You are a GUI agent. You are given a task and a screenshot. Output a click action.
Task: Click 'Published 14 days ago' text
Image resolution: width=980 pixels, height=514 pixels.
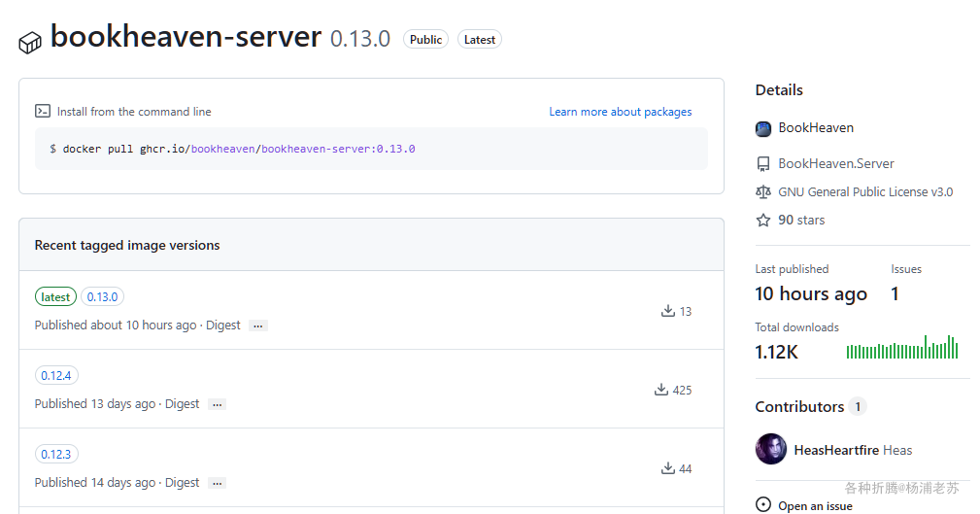(x=95, y=483)
